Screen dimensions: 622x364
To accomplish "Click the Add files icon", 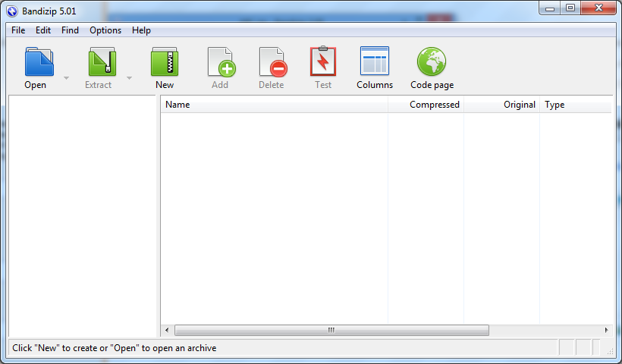I will click(221, 61).
